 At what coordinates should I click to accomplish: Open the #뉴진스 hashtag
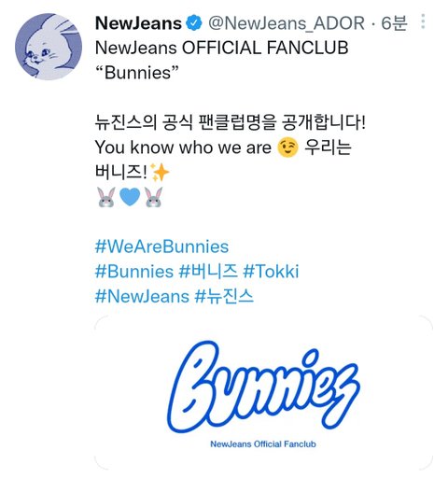click(x=224, y=296)
